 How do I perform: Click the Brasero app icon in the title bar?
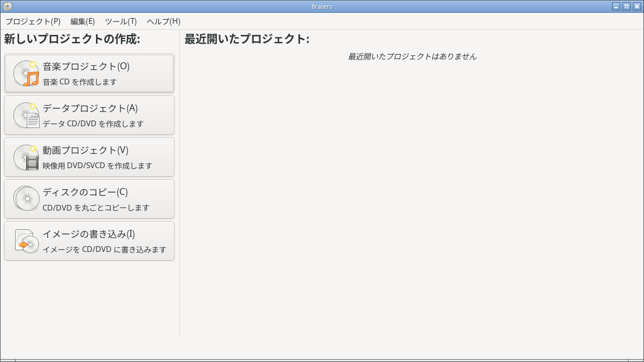click(x=8, y=6)
